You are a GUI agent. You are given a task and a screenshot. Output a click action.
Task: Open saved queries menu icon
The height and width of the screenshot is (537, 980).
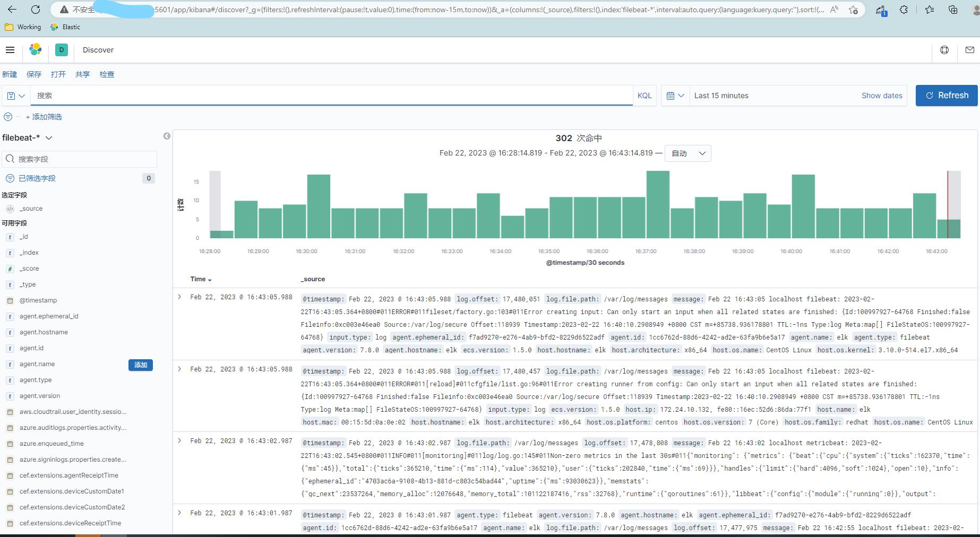(16, 96)
